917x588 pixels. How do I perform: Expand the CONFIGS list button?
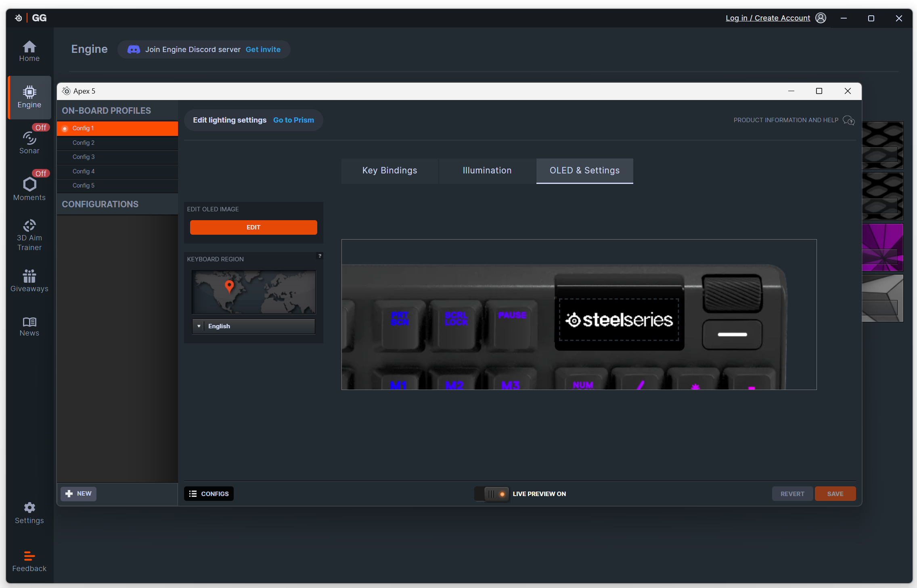pyautogui.click(x=209, y=494)
